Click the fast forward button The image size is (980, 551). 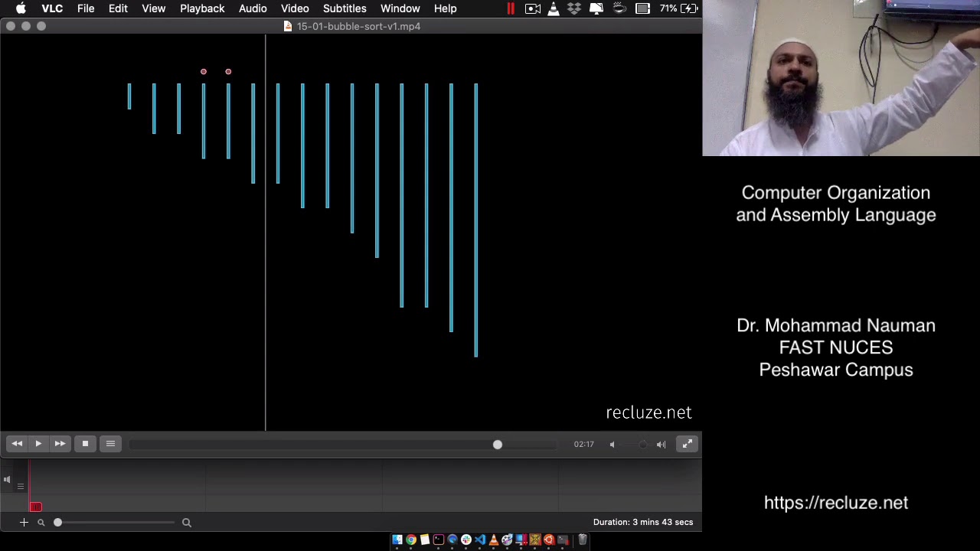60,444
